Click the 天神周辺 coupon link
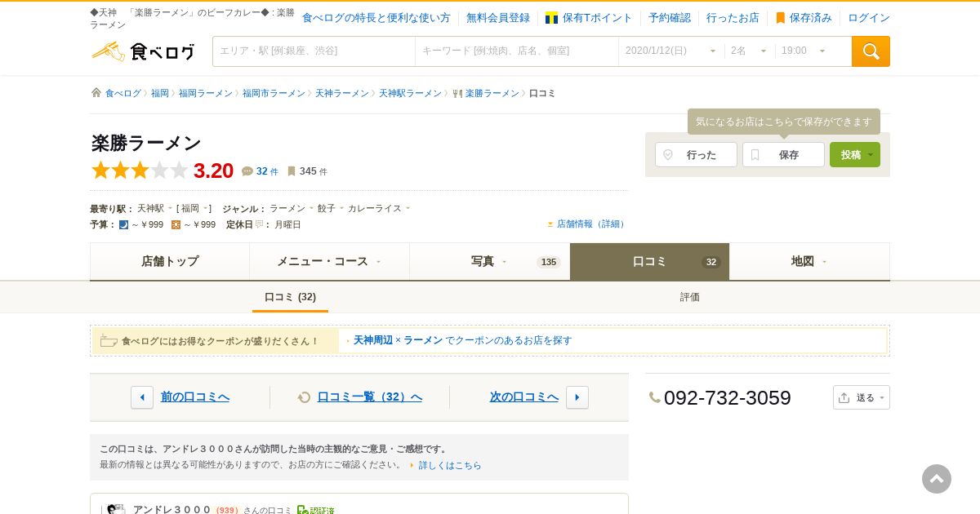The image size is (980, 514). click(x=373, y=340)
